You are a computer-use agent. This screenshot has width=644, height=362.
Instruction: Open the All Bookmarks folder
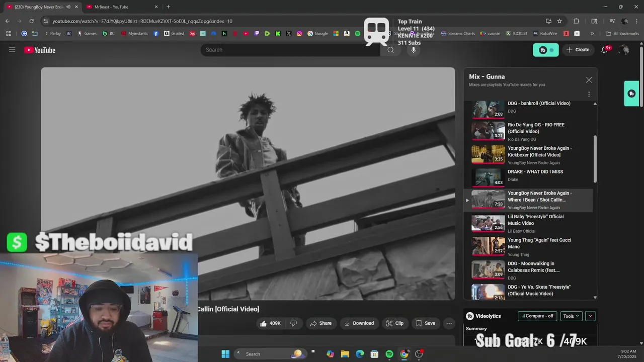(622, 34)
